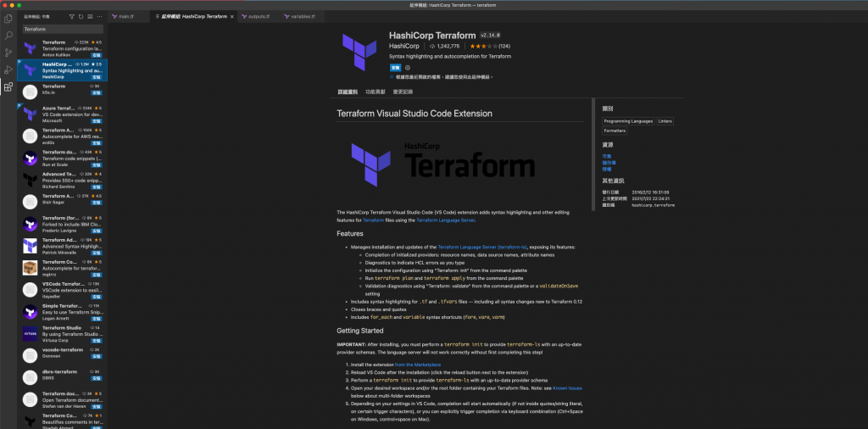Click the large HashiCorp Terraform logo in header
The width and height of the screenshot is (868, 429).
click(359, 52)
